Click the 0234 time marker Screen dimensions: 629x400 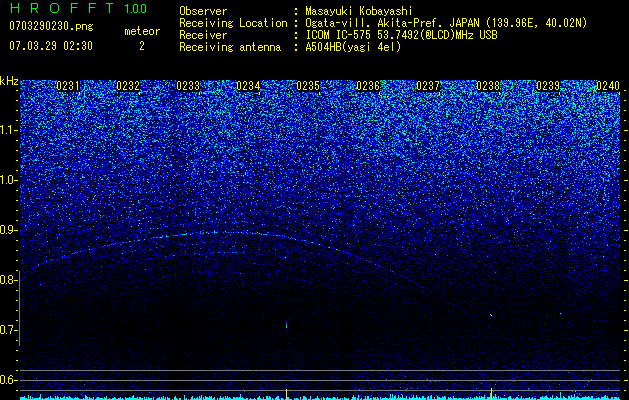tap(248, 86)
